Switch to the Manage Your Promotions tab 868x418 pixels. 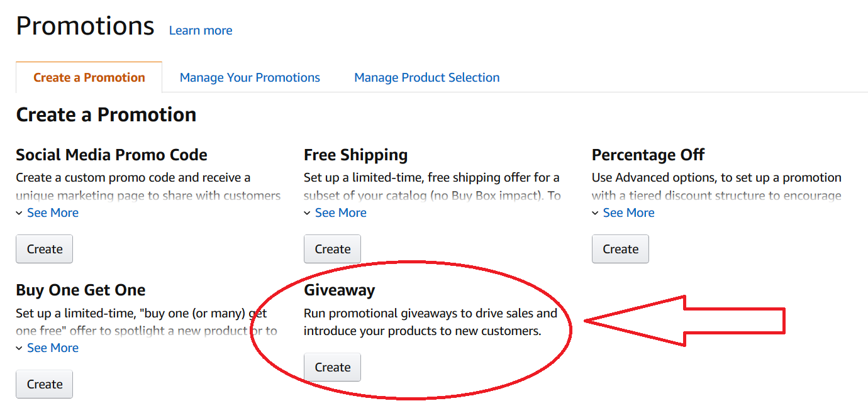250,77
